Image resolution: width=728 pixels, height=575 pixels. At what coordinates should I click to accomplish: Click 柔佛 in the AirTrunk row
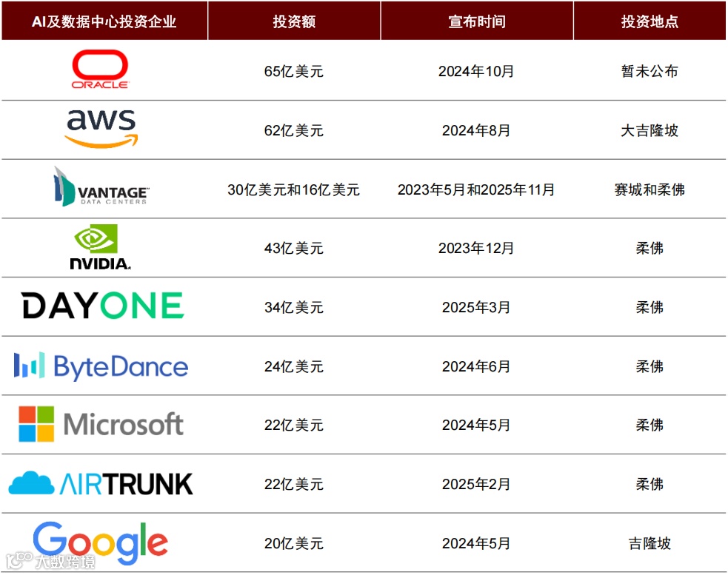[x=649, y=484]
